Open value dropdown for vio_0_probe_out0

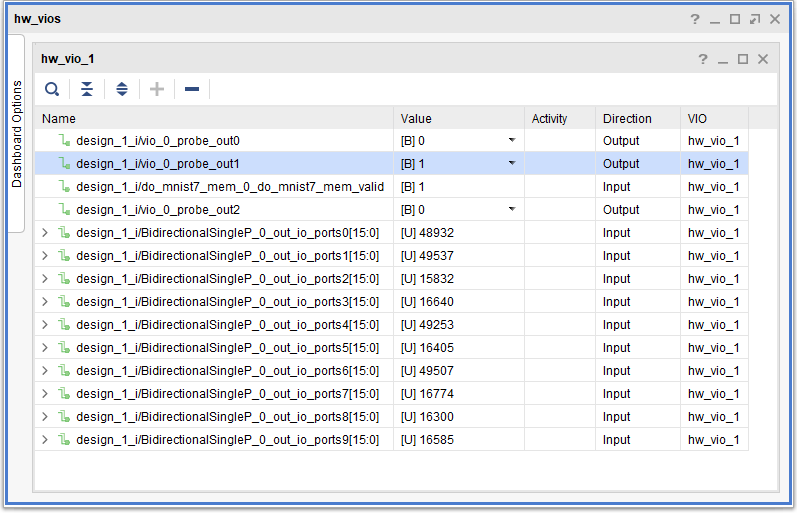pos(512,140)
